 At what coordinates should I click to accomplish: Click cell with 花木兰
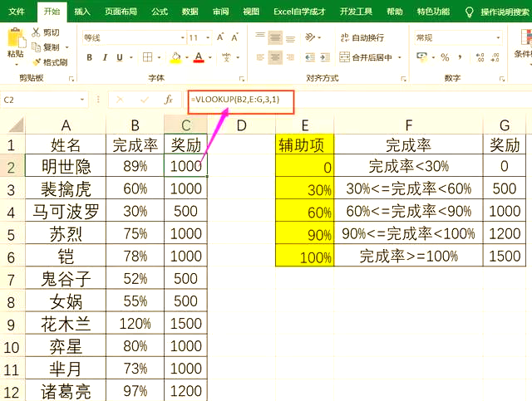point(66,324)
